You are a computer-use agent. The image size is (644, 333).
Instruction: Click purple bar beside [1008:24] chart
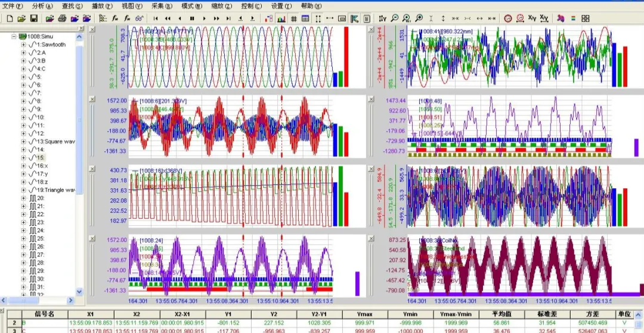pyautogui.click(x=357, y=284)
